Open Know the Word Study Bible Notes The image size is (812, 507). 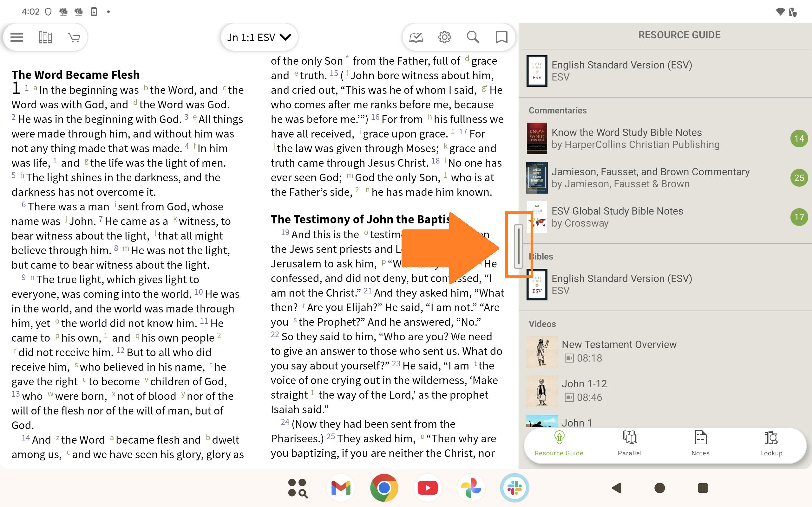coord(626,138)
